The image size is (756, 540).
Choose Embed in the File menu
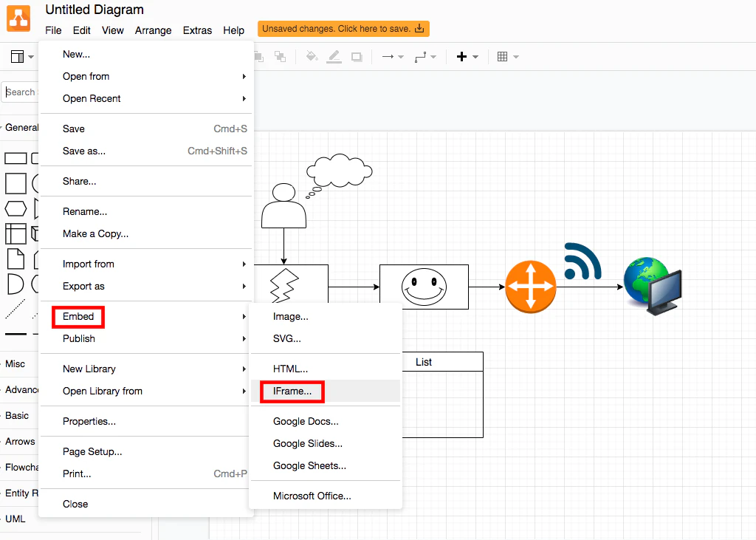pos(145,317)
